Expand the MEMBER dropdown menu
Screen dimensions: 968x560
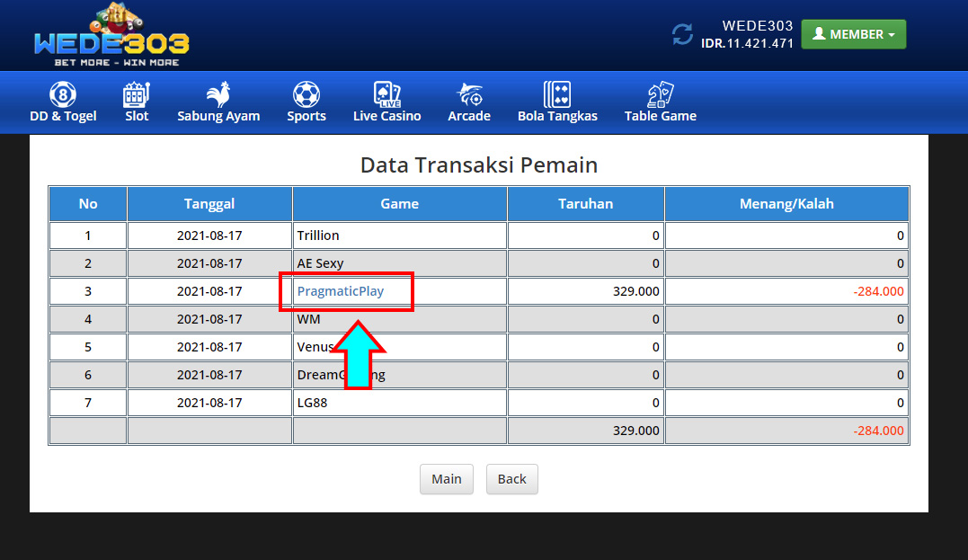coord(853,34)
